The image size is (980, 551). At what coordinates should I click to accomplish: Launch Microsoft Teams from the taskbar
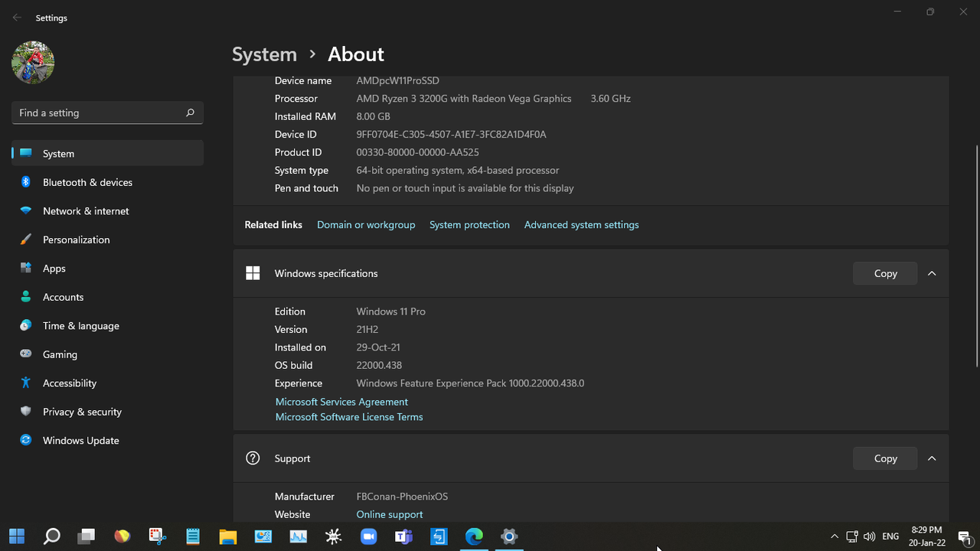(403, 536)
